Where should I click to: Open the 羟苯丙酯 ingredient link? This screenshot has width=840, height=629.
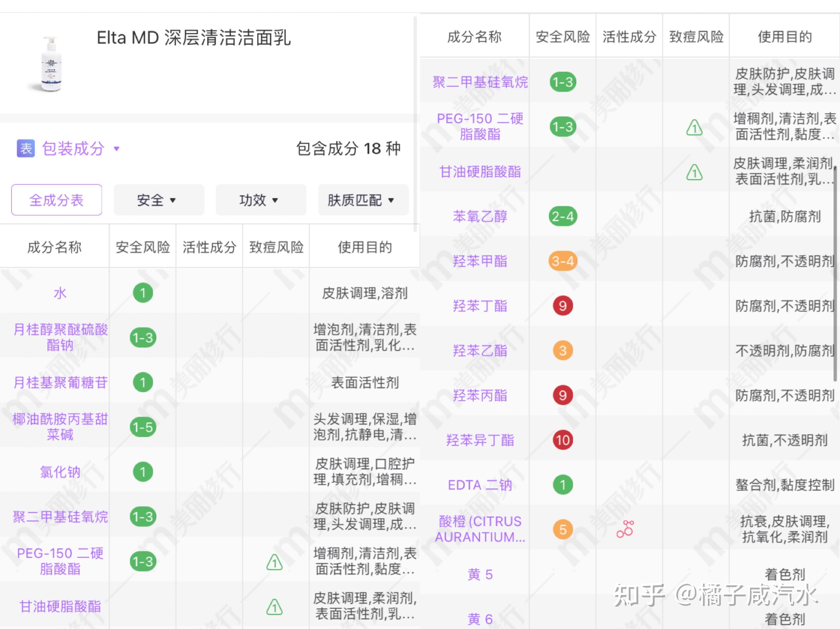click(x=480, y=395)
